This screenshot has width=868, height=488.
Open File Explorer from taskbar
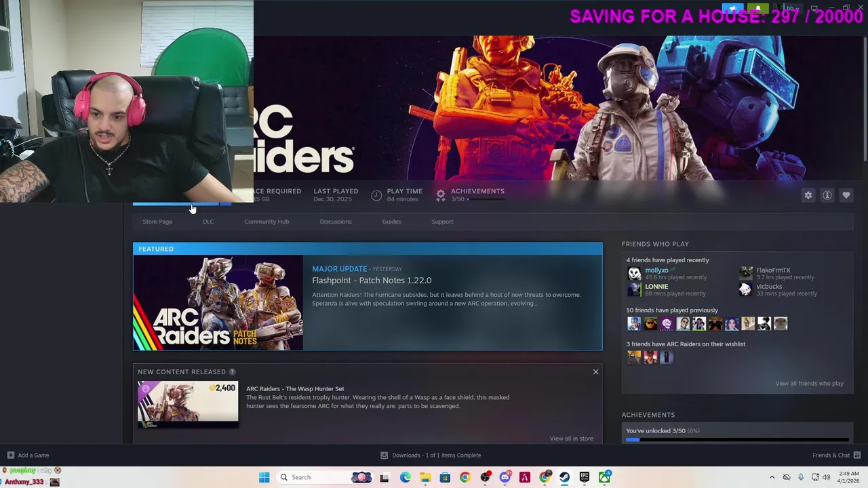click(x=425, y=477)
